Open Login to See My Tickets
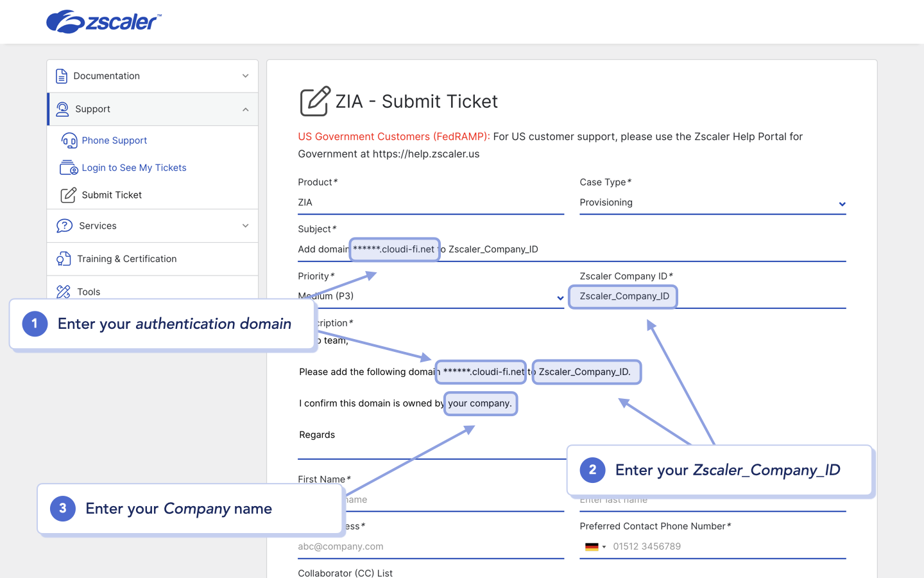The height and width of the screenshot is (578, 924). click(x=133, y=168)
